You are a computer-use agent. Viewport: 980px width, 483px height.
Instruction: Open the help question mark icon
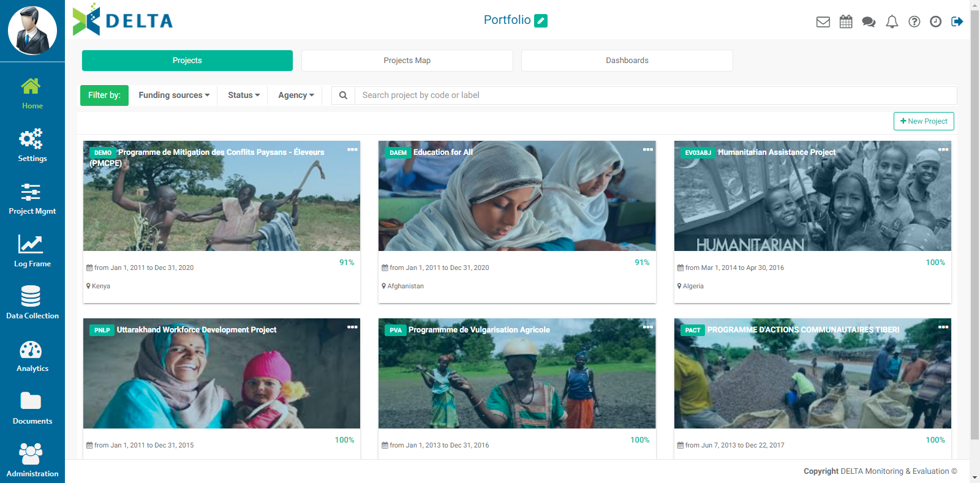click(914, 22)
